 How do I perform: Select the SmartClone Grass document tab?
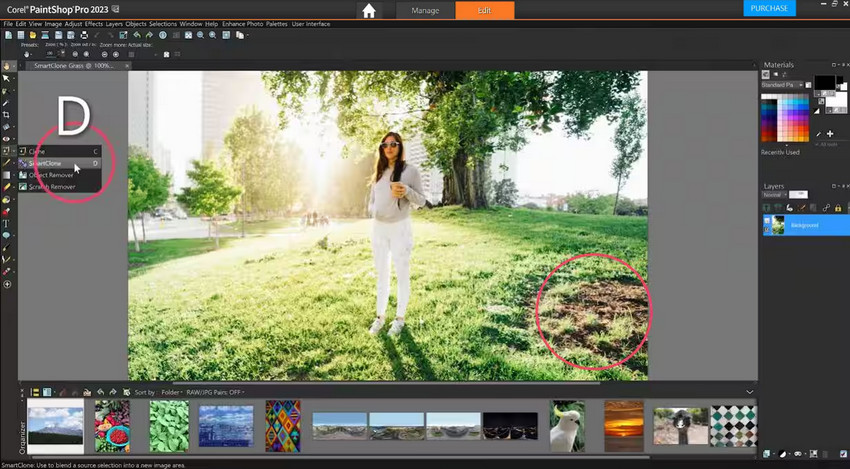(x=74, y=66)
